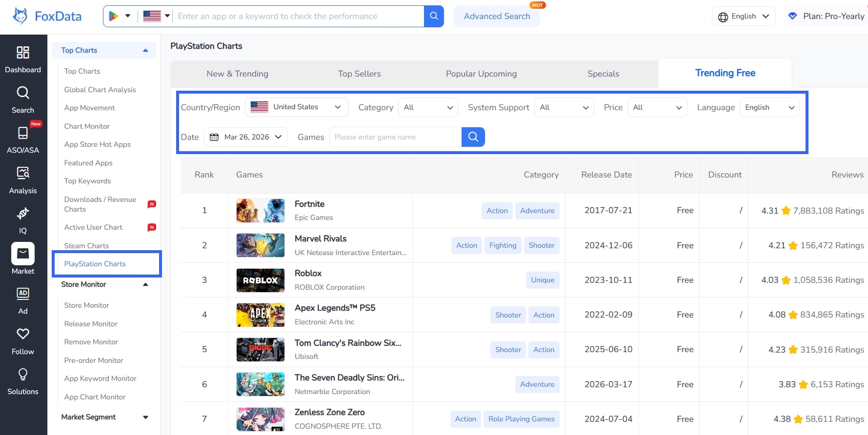The width and height of the screenshot is (868, 435).
Task: Open the Price filter dropdown
Action: coord(657,107)
